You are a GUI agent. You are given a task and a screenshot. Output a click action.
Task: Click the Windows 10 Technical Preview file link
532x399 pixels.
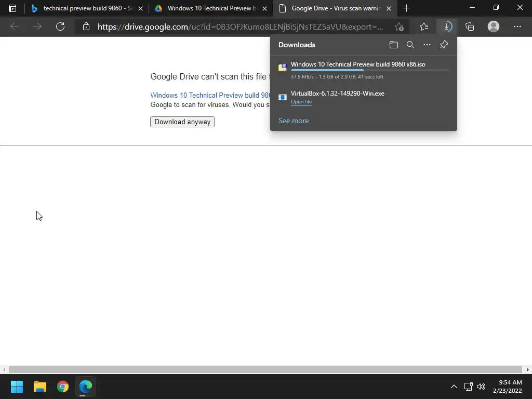[x=210, y=96]
